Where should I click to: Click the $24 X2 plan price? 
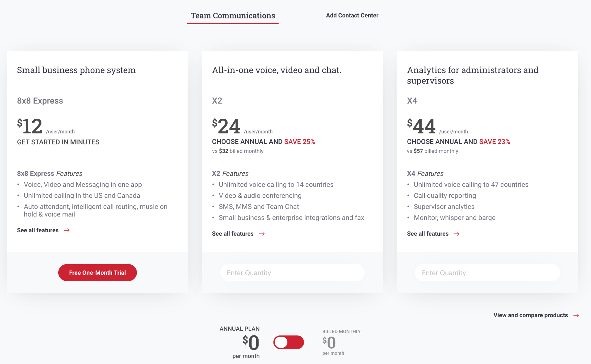[x=227, y=126]
